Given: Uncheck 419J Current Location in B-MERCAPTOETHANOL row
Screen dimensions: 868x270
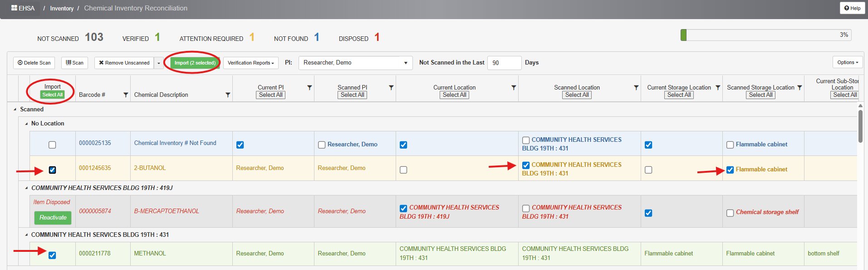Looking at the screenshot, I should 403,209.
